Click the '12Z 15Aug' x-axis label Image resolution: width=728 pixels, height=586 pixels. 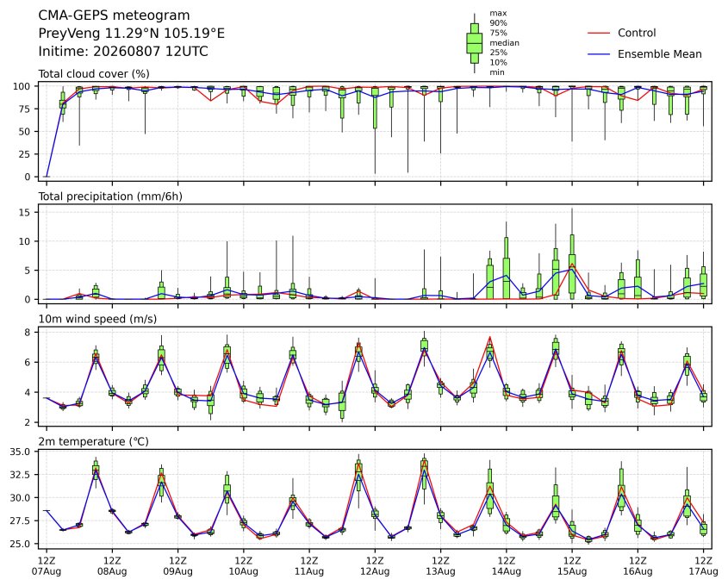(572, 566)
